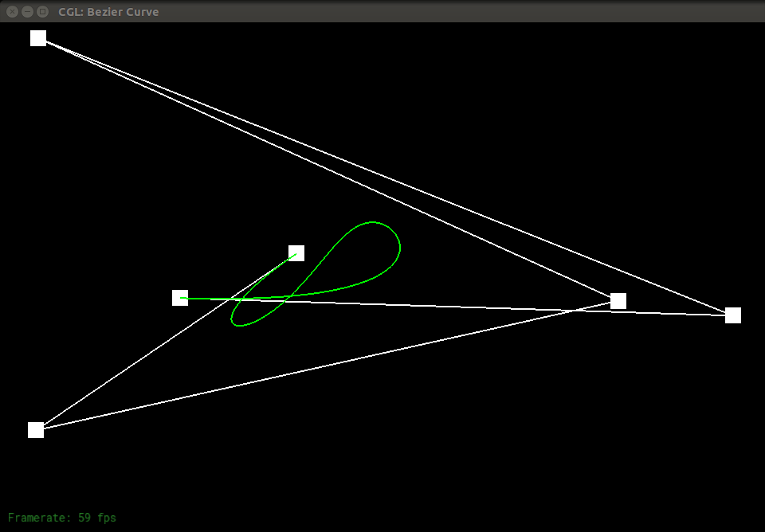Viewport: 765px width, 532px height.
Task: Select the control point left of the far-right one
Action: [x=618, y=301]
